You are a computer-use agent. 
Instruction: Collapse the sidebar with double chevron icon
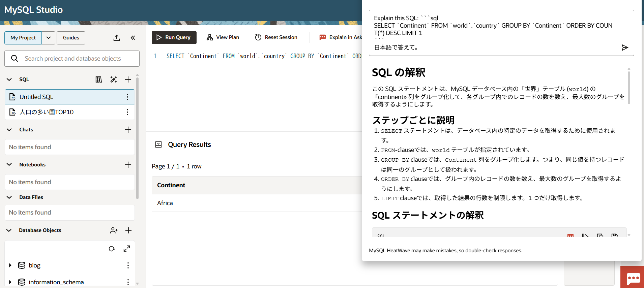[x=133, y=38]
